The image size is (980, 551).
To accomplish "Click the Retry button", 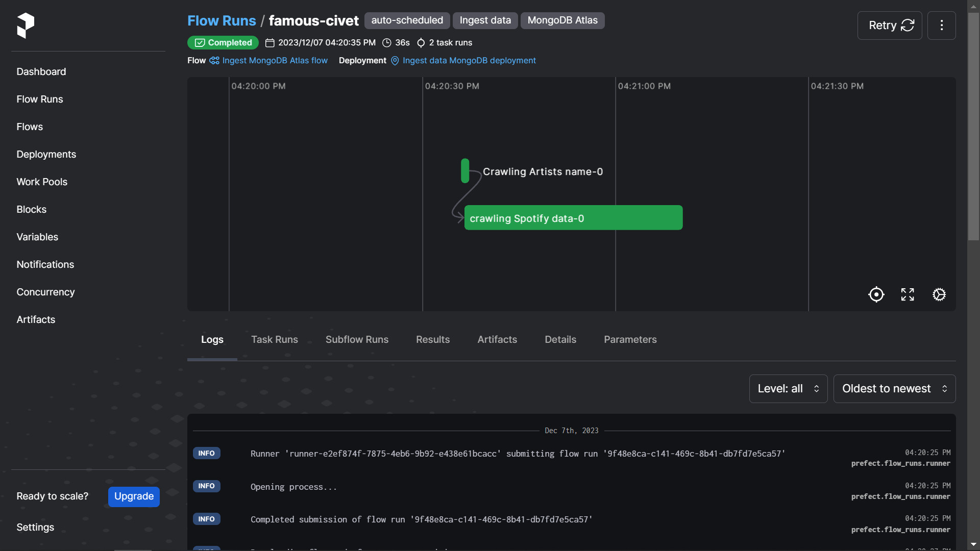I will 889,26.
